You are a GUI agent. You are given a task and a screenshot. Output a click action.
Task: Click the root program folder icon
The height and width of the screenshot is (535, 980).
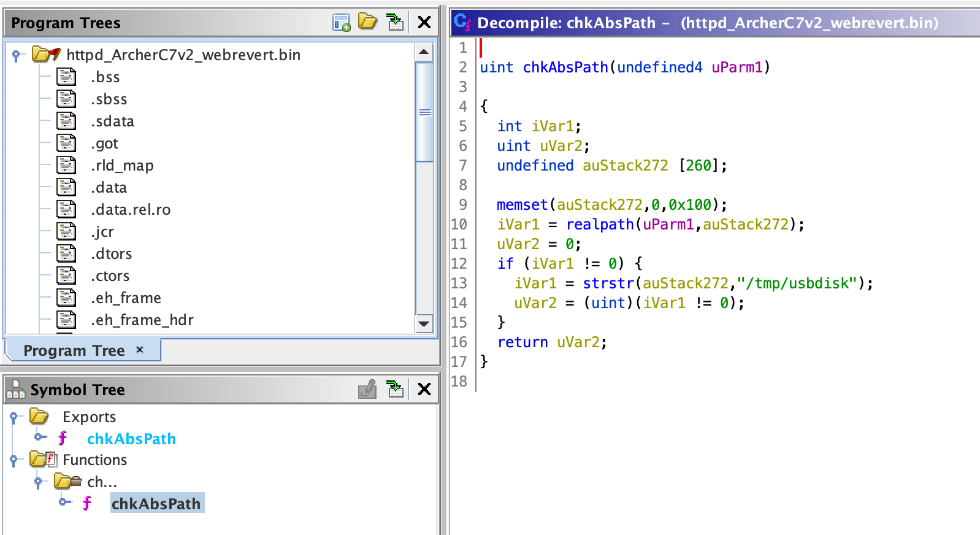click(46, 55)
